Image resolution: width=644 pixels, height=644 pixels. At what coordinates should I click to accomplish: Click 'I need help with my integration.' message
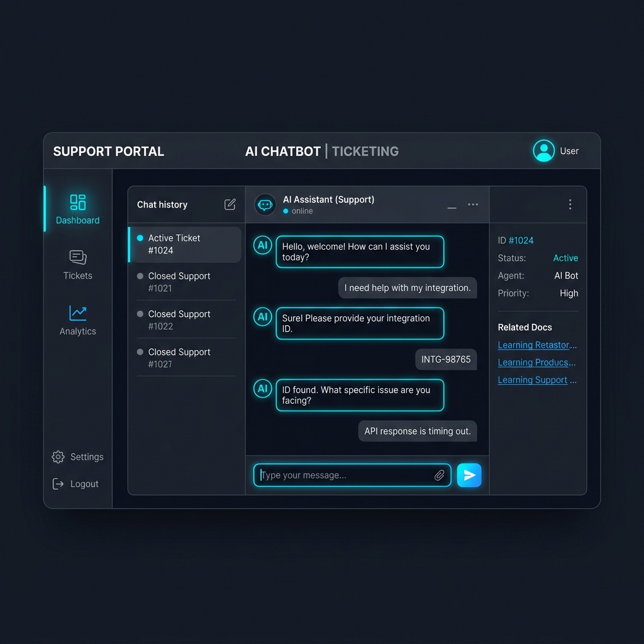click(x=408, y=288)
